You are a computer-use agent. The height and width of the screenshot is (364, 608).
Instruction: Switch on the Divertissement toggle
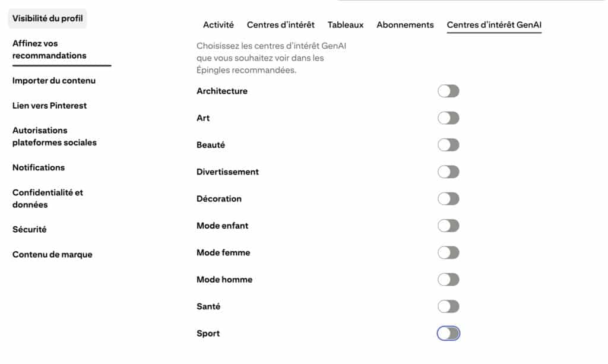click(x=448, y=172)
